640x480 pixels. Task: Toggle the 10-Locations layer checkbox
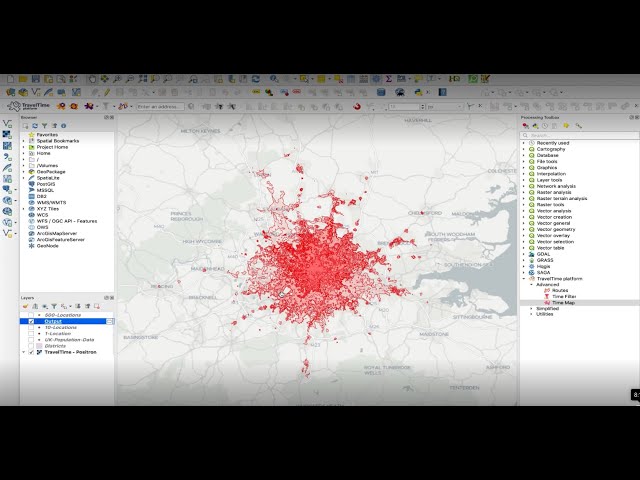(31, 327)
